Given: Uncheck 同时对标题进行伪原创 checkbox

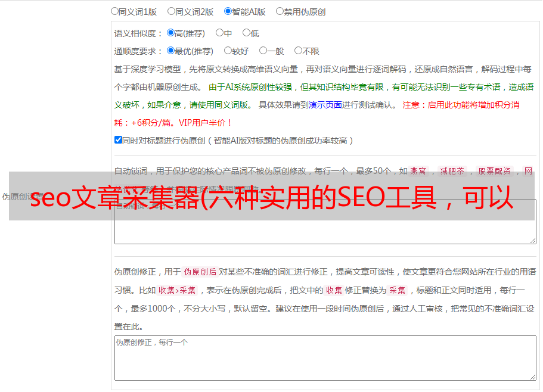Looking at the screenshot, I should [x=118, y=140].
